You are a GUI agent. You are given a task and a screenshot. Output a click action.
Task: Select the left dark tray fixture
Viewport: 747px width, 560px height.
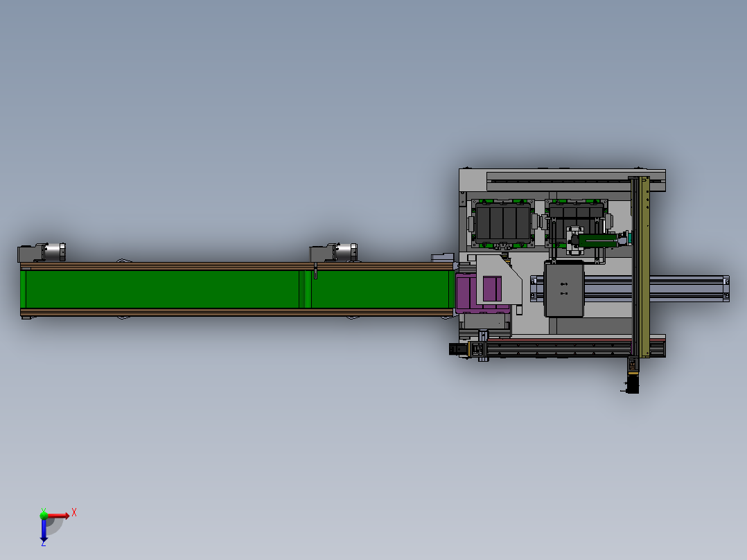click(x=503, y=223)
